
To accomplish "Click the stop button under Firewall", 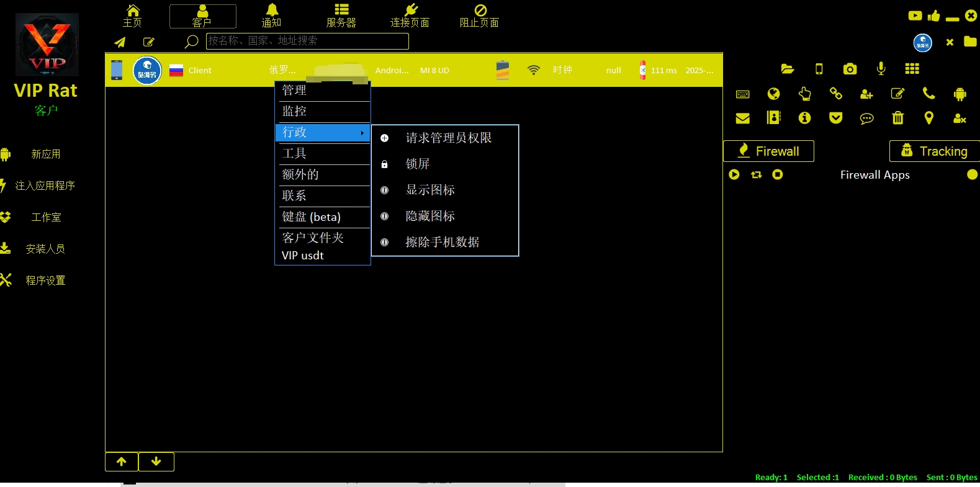I will pos(778,175).
